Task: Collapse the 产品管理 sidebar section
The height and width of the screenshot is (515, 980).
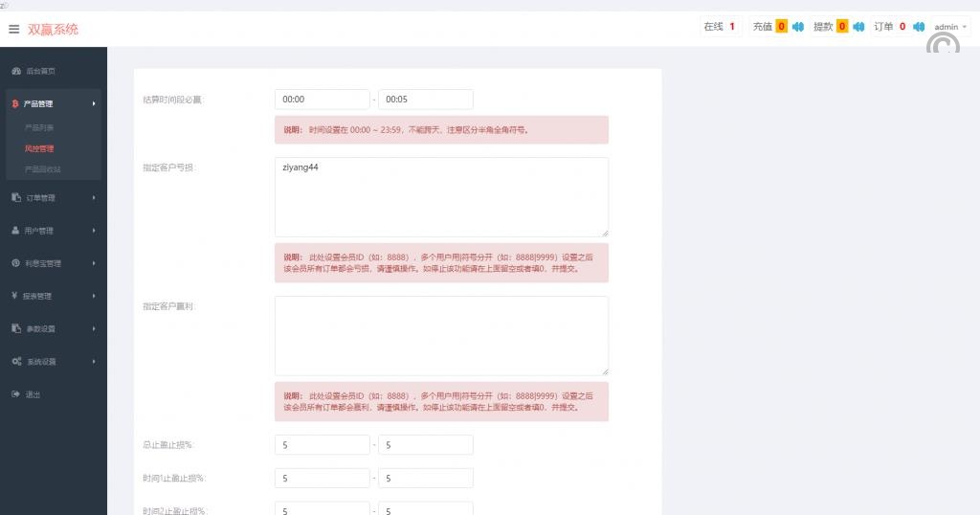Action: (x=53, y=103)
